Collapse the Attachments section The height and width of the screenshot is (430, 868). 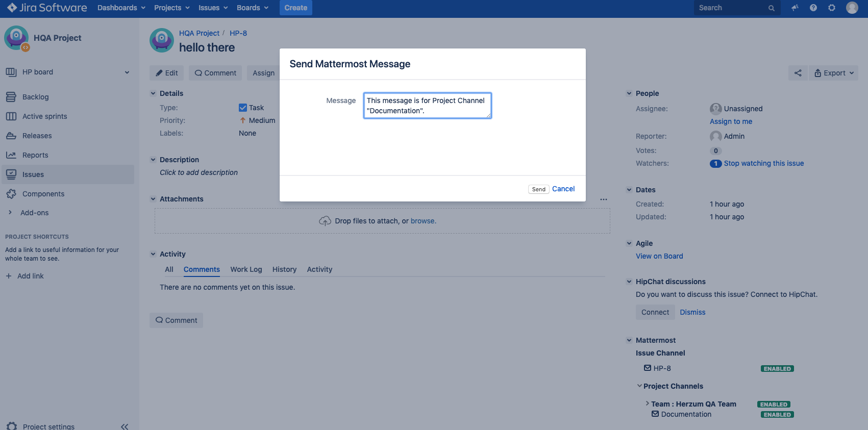click(x=153, y=199)
